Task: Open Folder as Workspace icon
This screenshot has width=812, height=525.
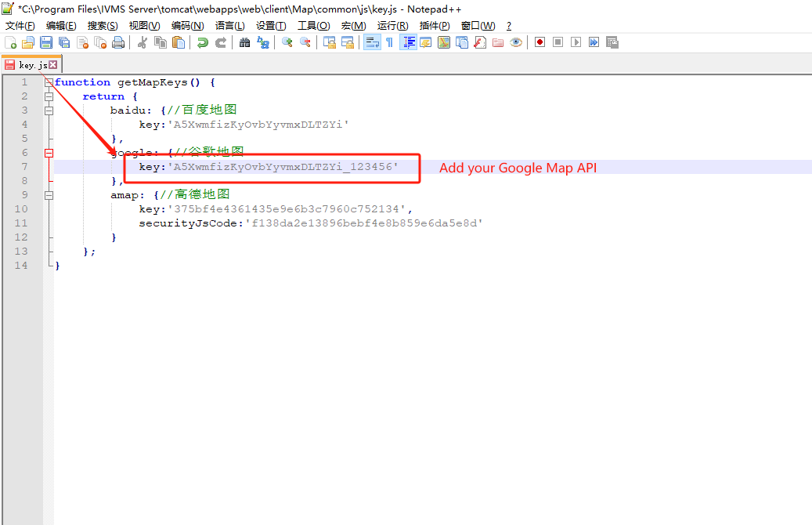Action: pos(498,42)
